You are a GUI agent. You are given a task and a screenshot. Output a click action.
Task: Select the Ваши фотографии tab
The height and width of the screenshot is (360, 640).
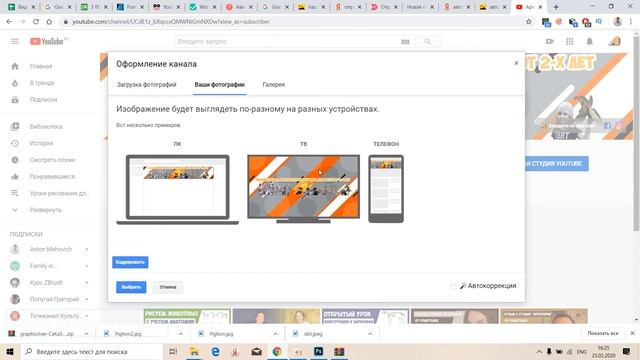coord(220,84)
